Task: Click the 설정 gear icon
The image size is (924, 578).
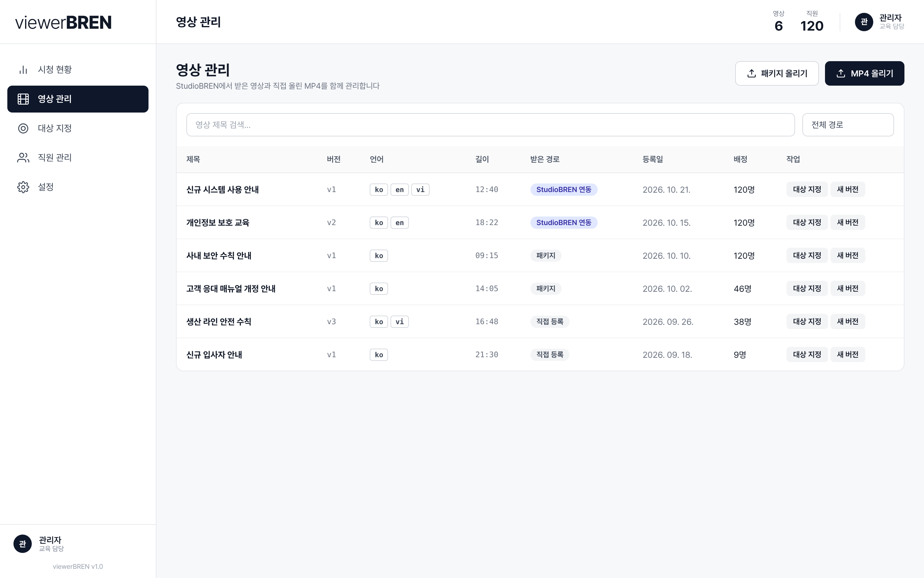Action: coord(23,187)
